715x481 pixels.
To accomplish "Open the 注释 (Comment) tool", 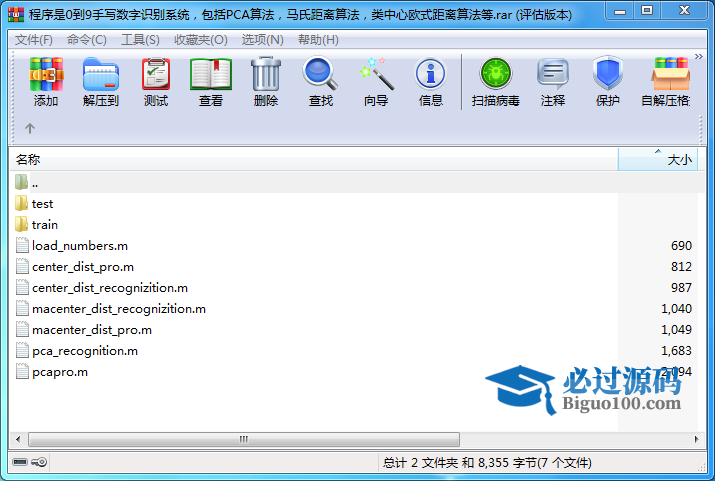I will 553,82.
